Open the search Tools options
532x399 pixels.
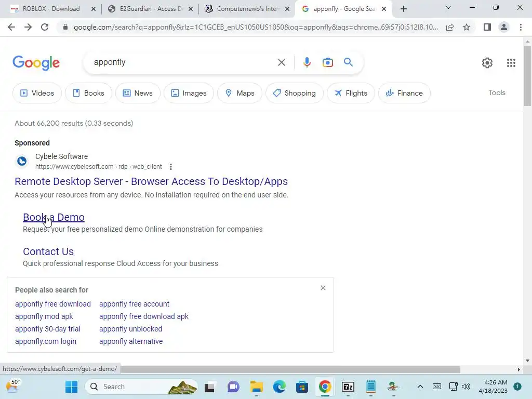497,92
